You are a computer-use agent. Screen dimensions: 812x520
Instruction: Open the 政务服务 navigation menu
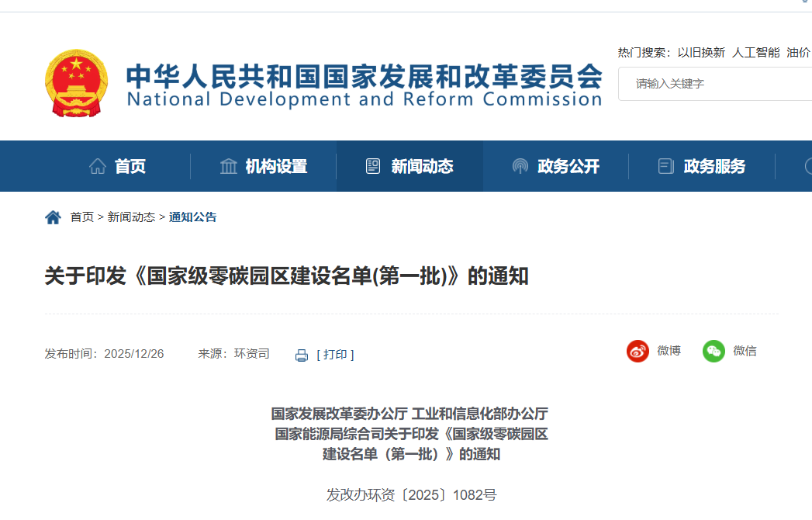pyautogui.click(x=714, y=166)
